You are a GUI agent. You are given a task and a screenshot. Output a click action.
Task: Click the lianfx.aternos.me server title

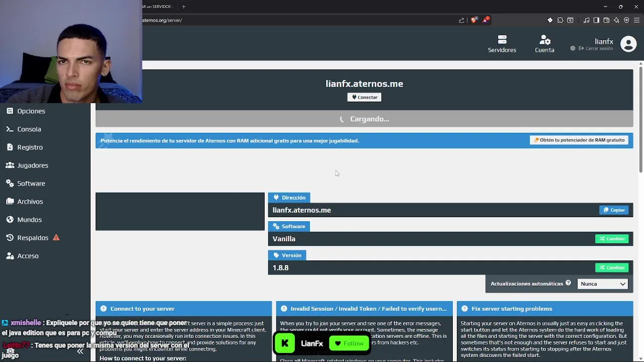coord(364,84)
